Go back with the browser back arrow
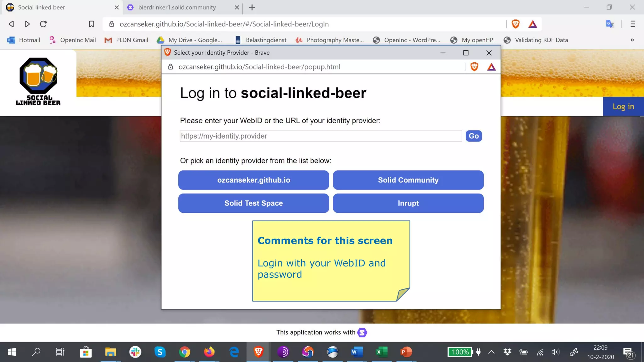The width and height of the screenshot is (644, 362). pyautogui.click(x=11, y=24)
